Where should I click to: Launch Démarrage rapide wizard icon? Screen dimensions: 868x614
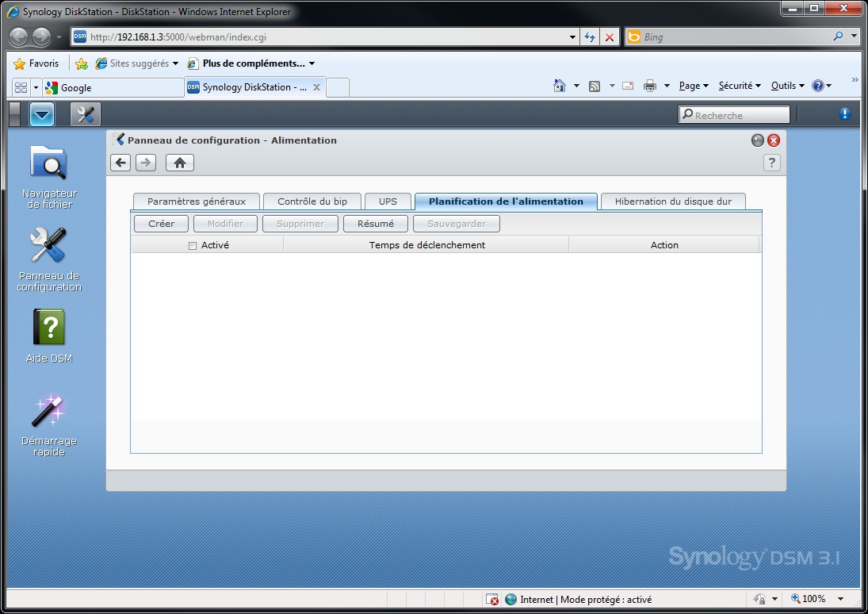click(48, 412)
